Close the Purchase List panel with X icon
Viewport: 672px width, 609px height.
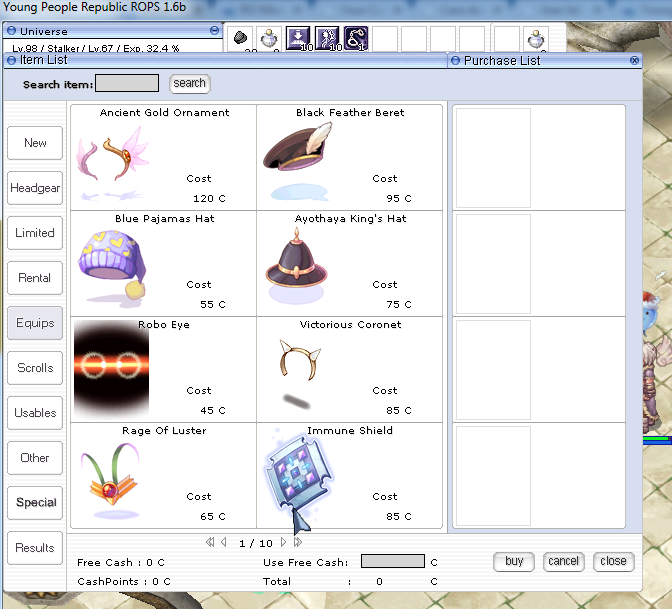tap(635, 60)
